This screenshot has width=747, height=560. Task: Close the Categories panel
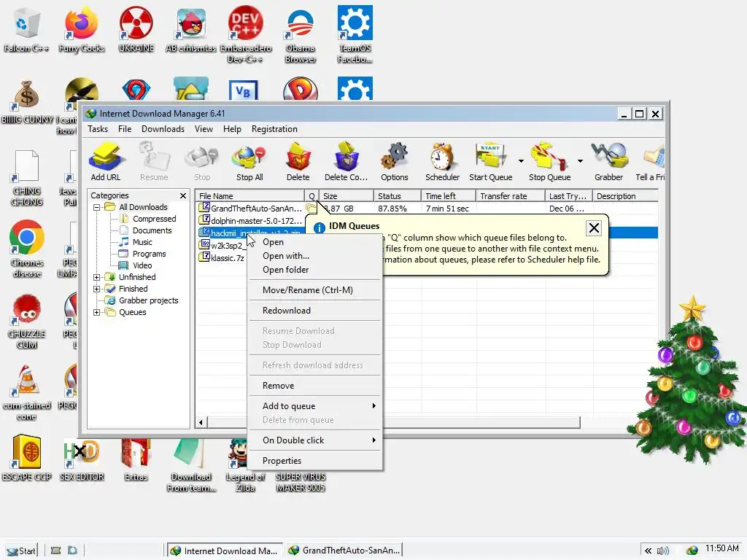tap(183, 195)
